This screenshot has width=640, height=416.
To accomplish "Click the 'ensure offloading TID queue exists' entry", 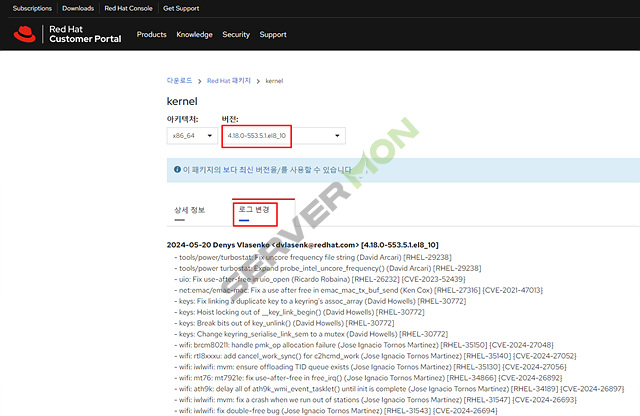I will [373, 367].
